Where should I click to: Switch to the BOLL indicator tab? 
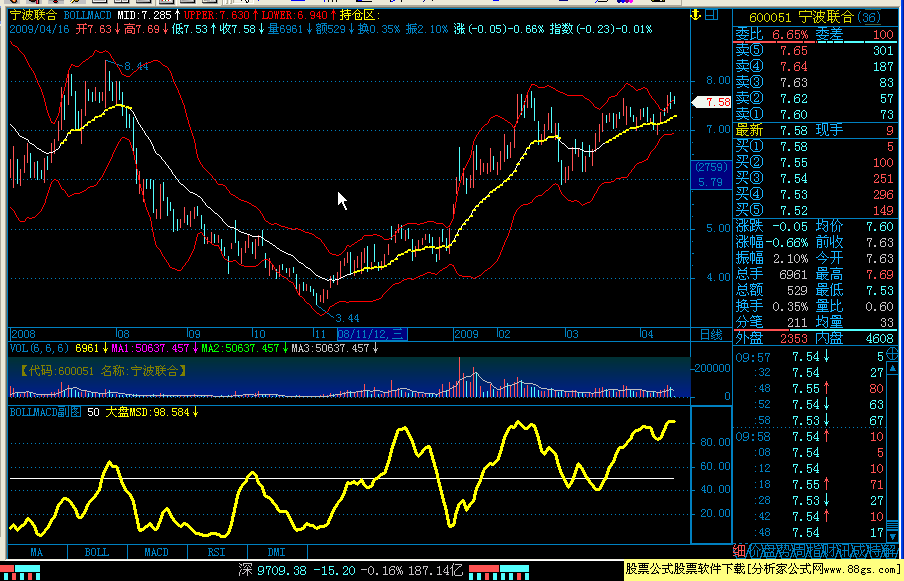click(97, 552)
